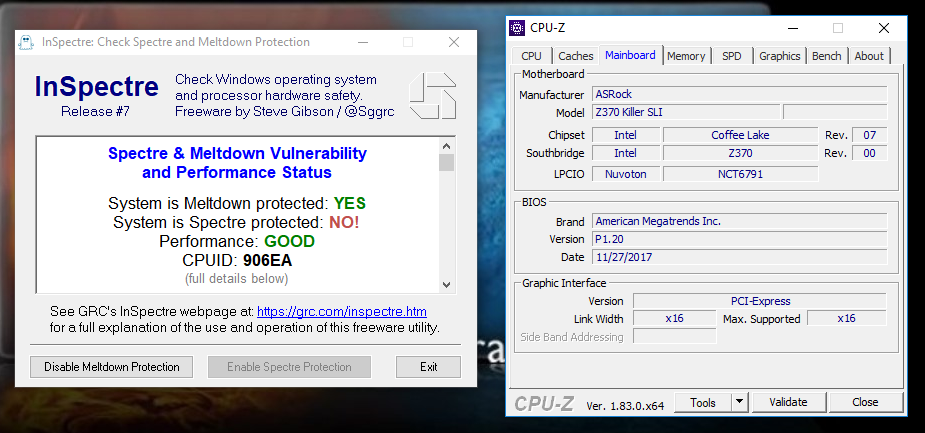Open the Graphics tab
925x433 pixels.
click(779, 56)
